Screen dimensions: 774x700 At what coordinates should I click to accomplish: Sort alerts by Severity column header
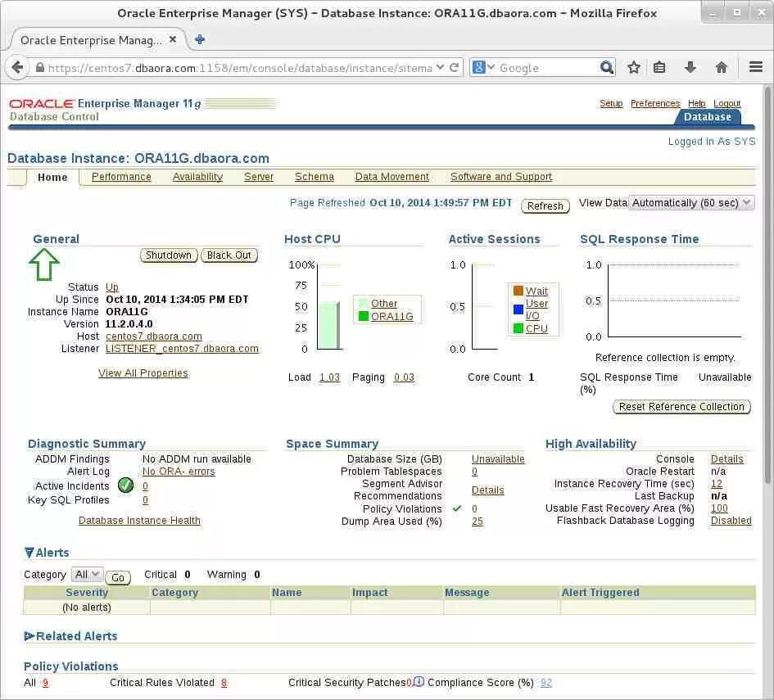[87, 593]
